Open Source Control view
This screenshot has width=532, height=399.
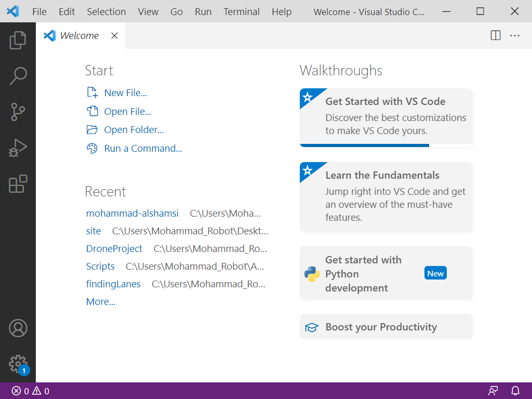pos(18,112)
